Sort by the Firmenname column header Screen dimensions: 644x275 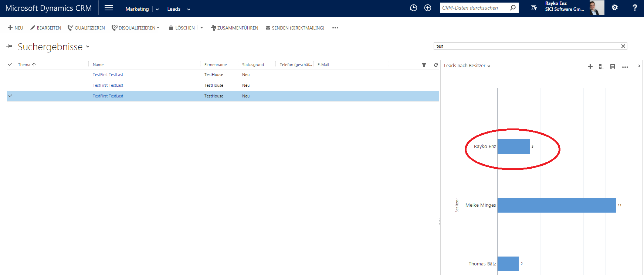216,65
